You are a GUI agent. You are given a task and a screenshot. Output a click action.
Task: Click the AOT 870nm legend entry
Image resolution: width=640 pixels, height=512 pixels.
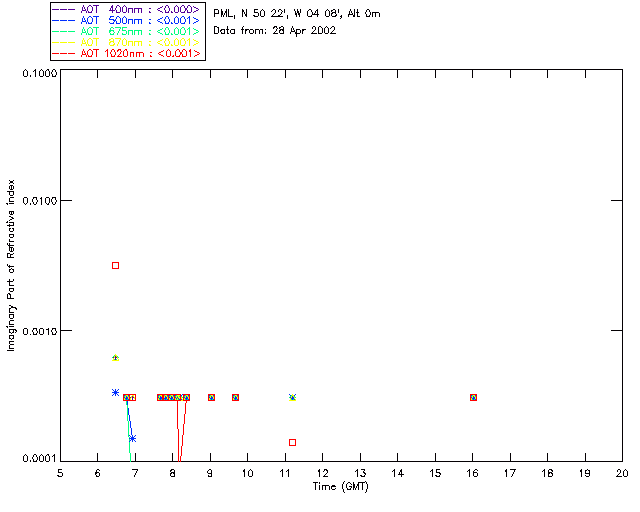coord(126,42)
